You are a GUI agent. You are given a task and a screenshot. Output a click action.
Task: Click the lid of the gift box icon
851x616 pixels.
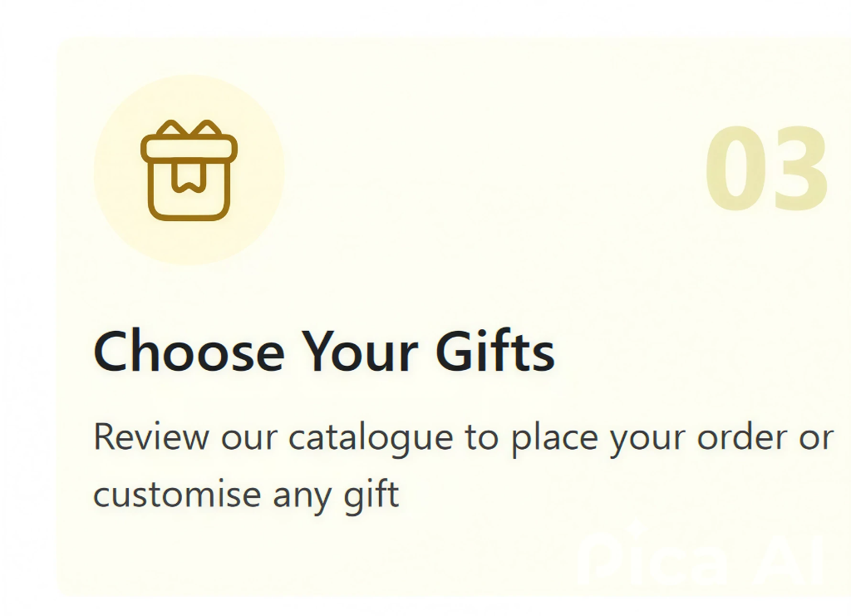coord(189,149)
